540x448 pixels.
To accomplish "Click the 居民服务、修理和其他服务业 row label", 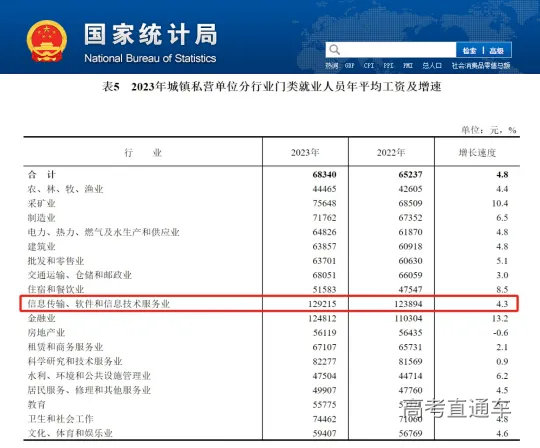I will pos(89,390).
